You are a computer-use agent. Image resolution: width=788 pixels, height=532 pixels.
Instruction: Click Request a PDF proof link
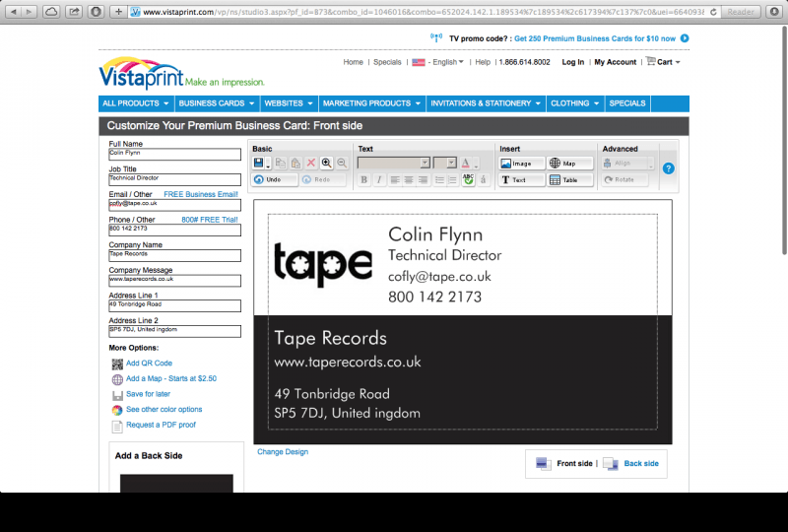(x=161, y=425)
